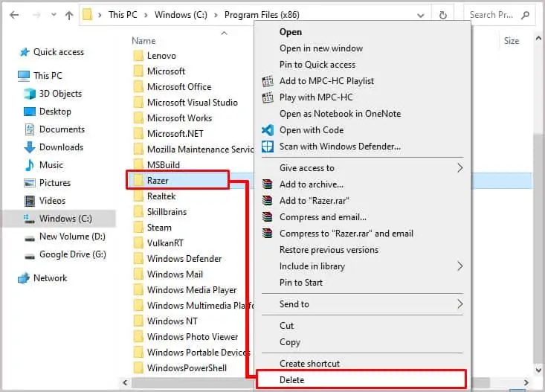Choose Open in new window
Image resolution: width=545 pixels, height=392 pixels.
pos(321,48)
